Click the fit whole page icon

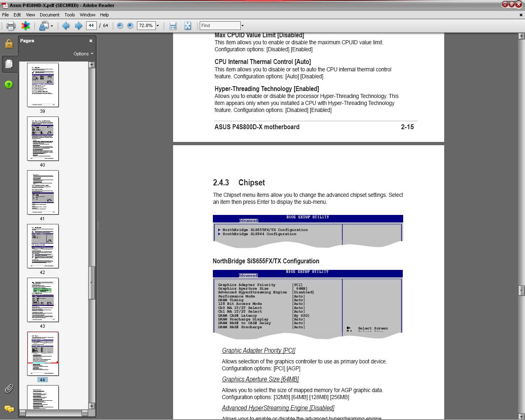click(187, 26)
